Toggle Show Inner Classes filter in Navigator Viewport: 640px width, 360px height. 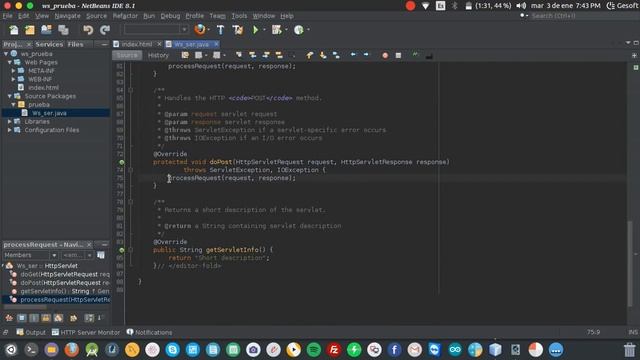pyautogui.click(x=59, y=318)
